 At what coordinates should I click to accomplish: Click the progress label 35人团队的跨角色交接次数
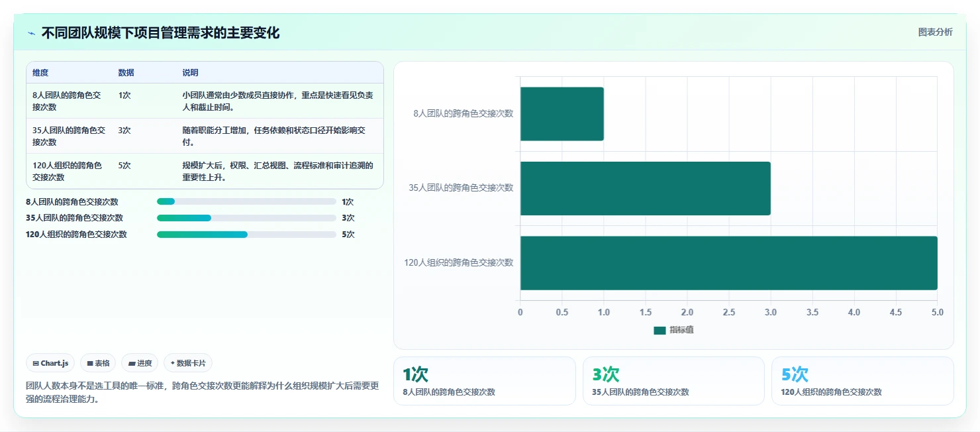click(74, 218)
